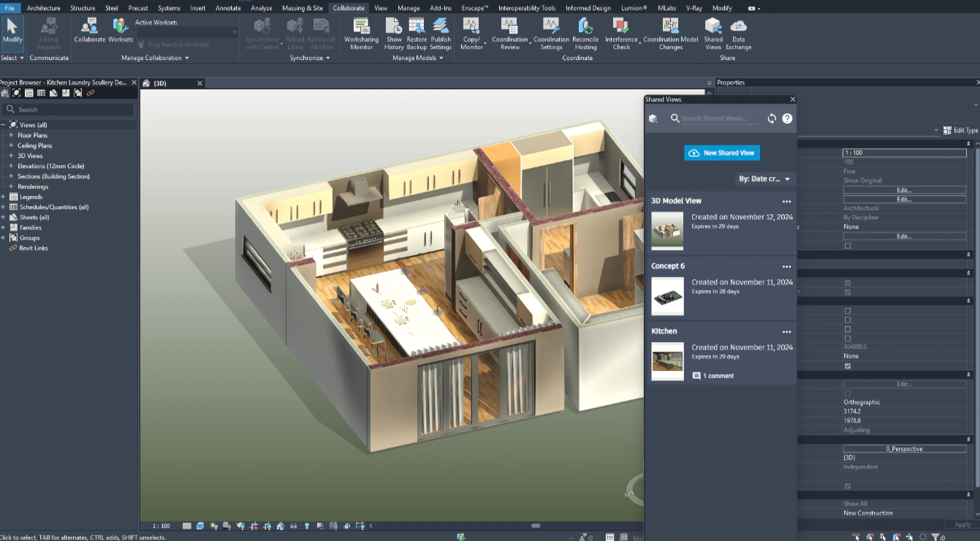The image size is (980, 541).
Task: Open Kitchen shared view thumbnail
Action: click(667, 361)
